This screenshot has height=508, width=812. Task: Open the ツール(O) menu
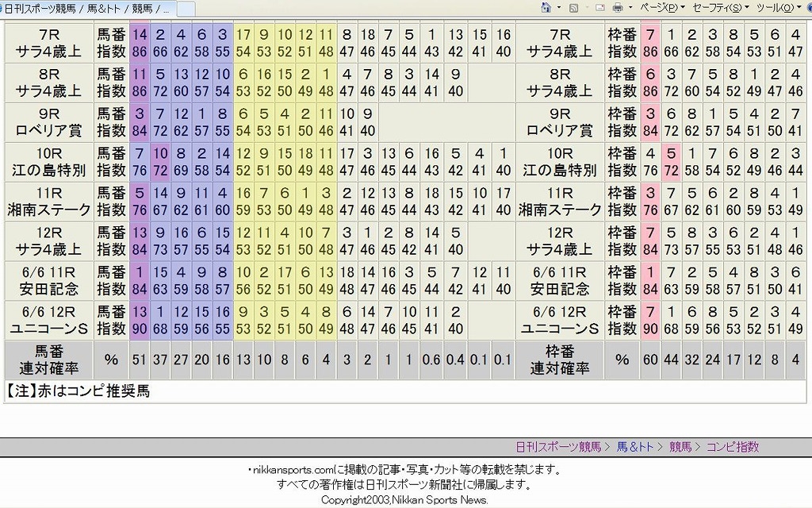click(779, 7)
